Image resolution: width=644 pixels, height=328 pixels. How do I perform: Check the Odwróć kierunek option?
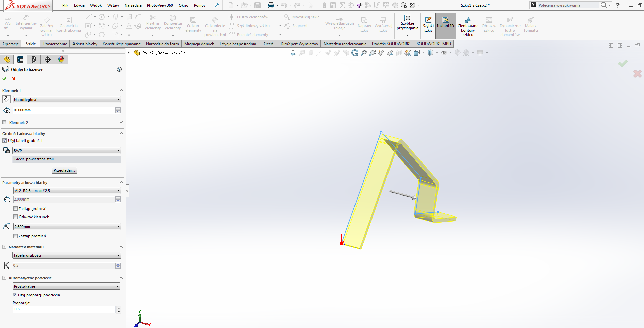tap(15, 217)
